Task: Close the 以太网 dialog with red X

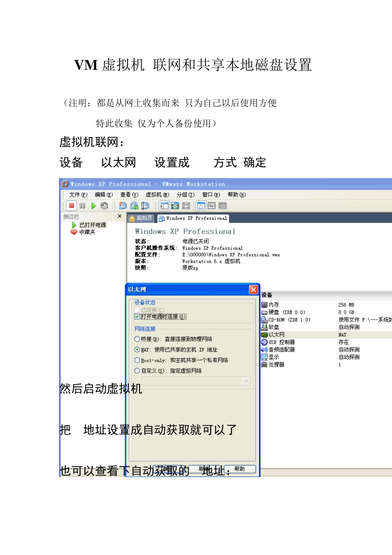Action: coord(254,289)
